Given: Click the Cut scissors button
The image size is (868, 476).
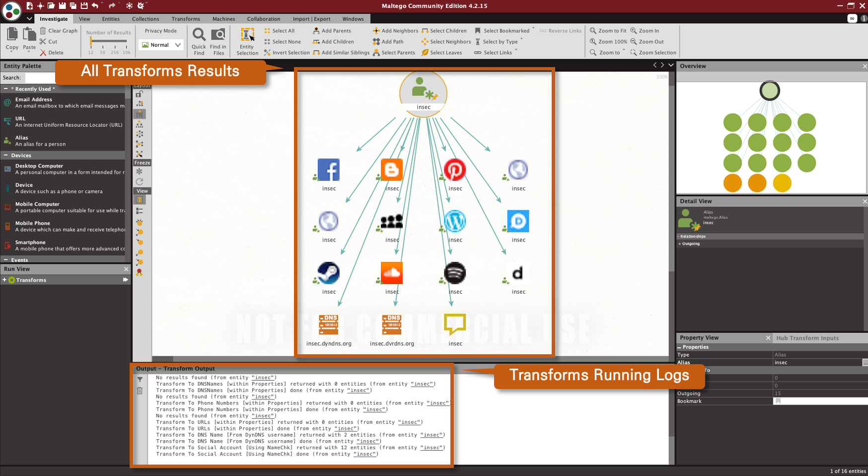Looking at the screenshot, I should tap(49, 42).
